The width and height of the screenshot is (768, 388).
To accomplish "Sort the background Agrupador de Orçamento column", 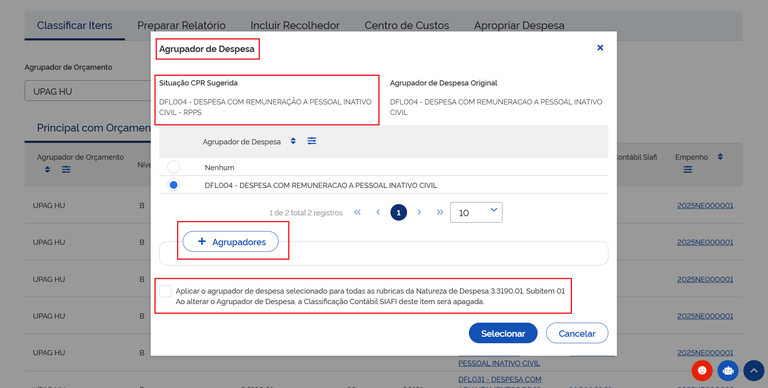I will 48,170.
